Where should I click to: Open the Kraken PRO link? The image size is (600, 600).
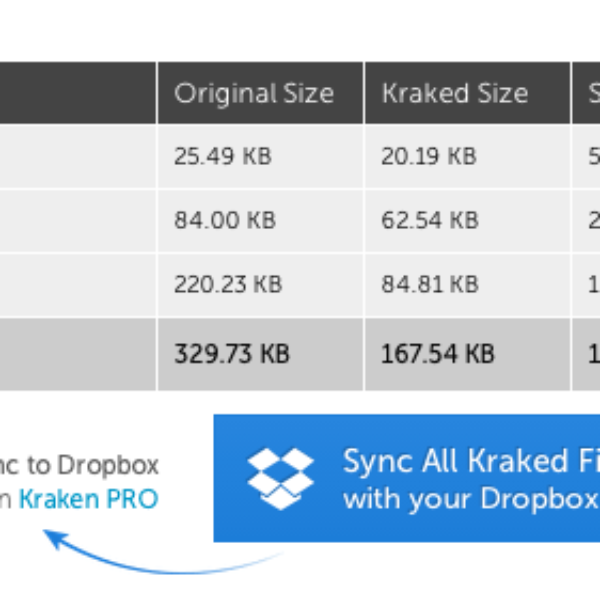[88, 499]
